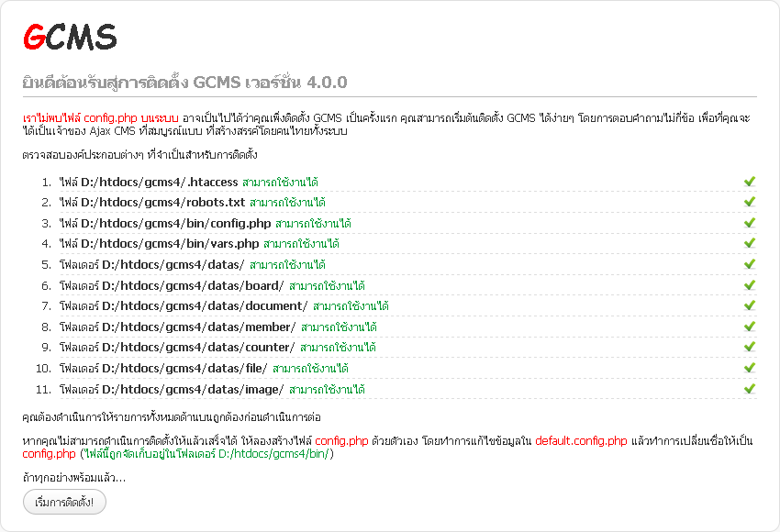The image size is (780, 532).
Task: Click path text D:/htdocs/gcms4/datas/document/
Action: point(205,306)
